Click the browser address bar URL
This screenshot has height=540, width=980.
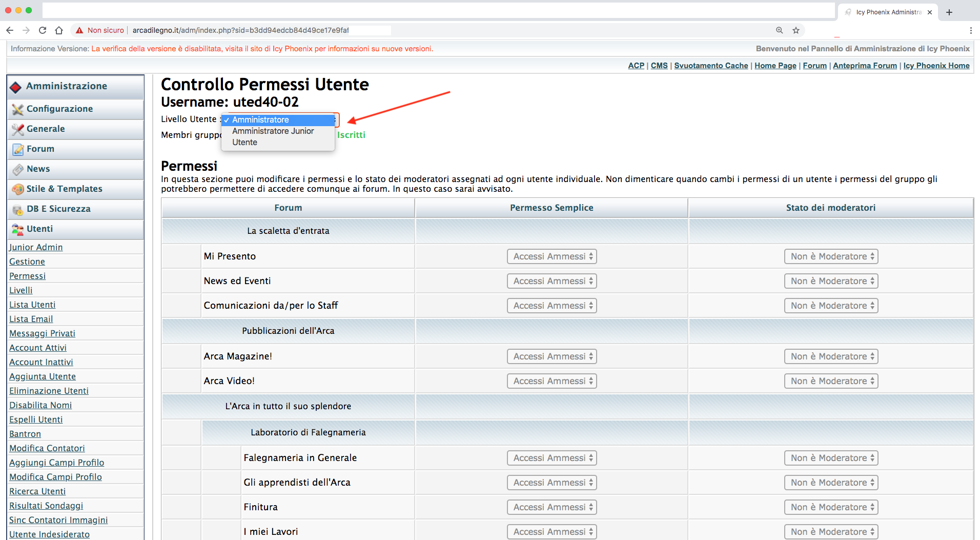click(x=240, y=30)
